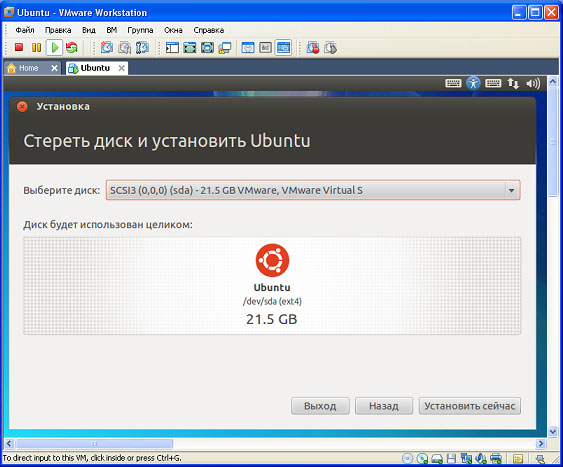Click the Установить сейчас button

(470, 406)
